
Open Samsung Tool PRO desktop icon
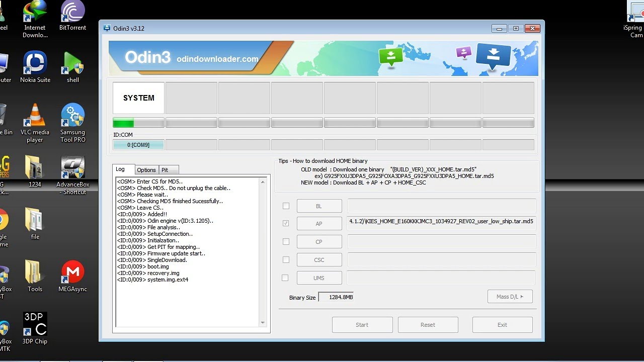coord(73,123)
